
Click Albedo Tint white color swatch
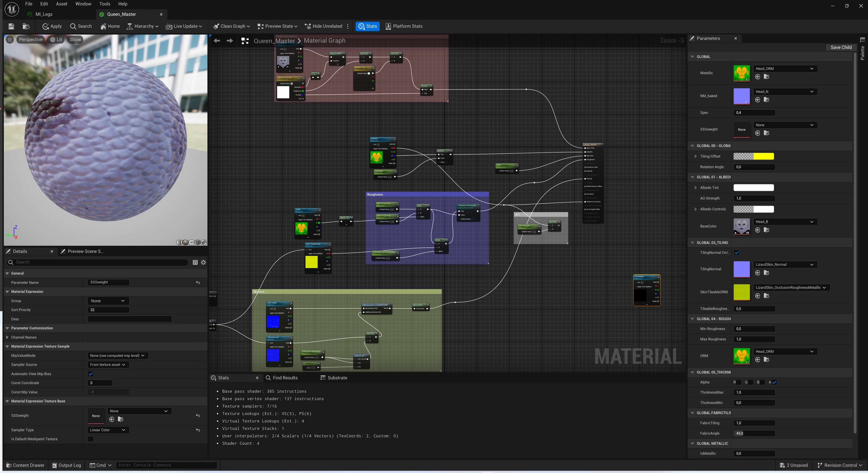pos(753,188)
